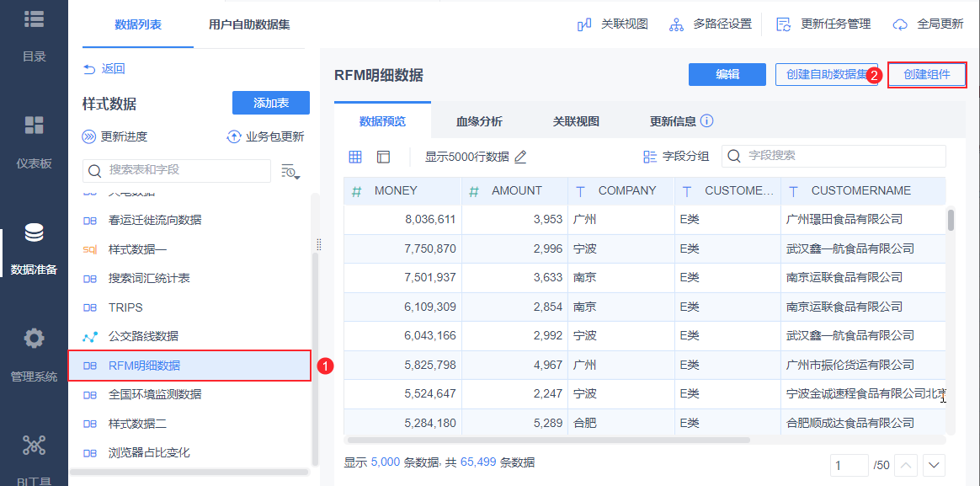Click the sql icon of 样式数据一
Image resolution: width=980 pixels, height=486 pixels.
click(x=90, y=249)
